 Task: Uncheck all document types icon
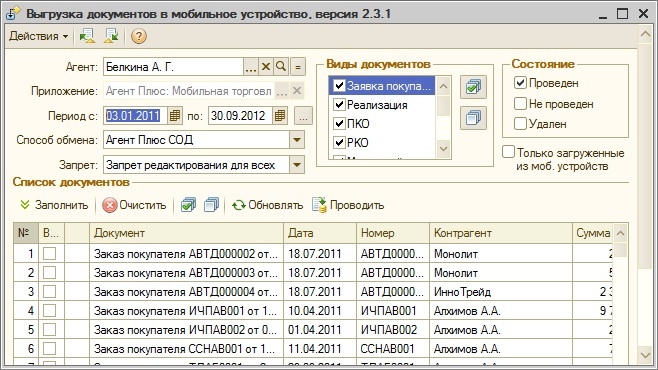click(x=473, y=118)
